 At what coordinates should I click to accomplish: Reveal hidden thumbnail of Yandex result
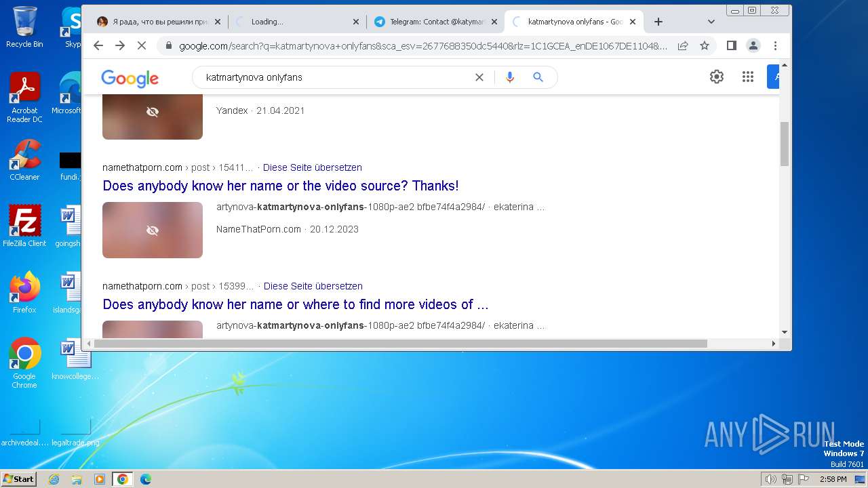pos(153,112)
